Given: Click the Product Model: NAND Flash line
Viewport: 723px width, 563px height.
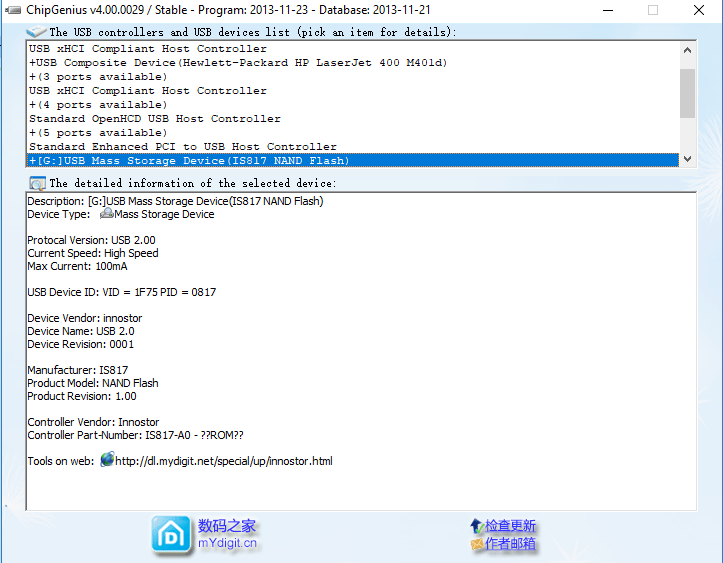Looking at the screenshot, I should (x=93, y=383).
